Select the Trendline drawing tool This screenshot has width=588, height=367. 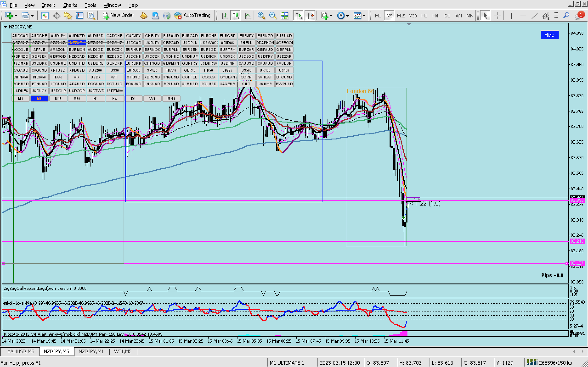pyautogui.click(x=534, y=16)
